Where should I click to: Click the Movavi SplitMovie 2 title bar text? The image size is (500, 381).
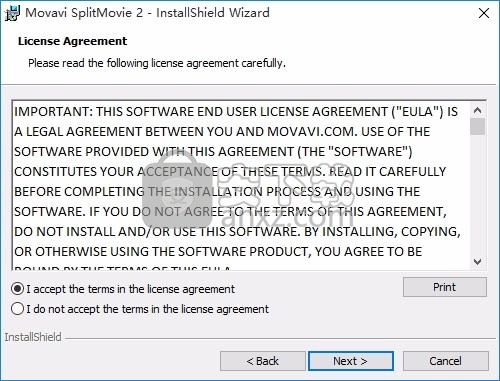tap(147, 13)
